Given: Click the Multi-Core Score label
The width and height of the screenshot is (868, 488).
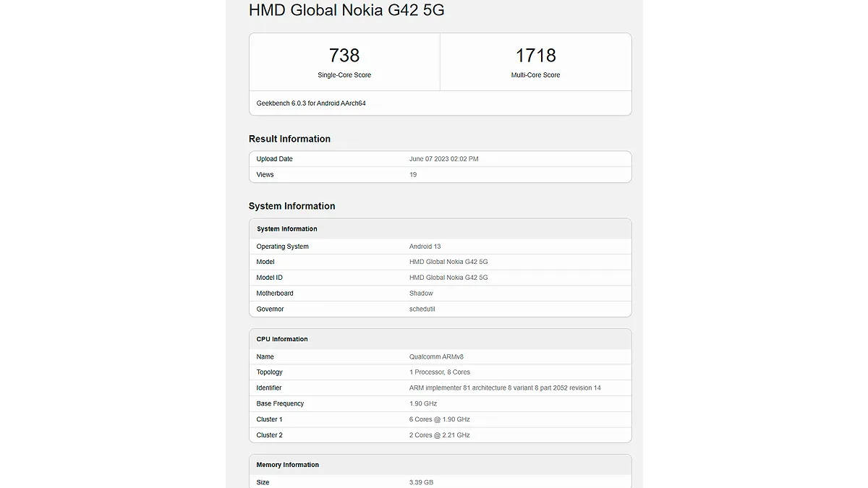Looking at the screenshot, I should coord(535,75).
